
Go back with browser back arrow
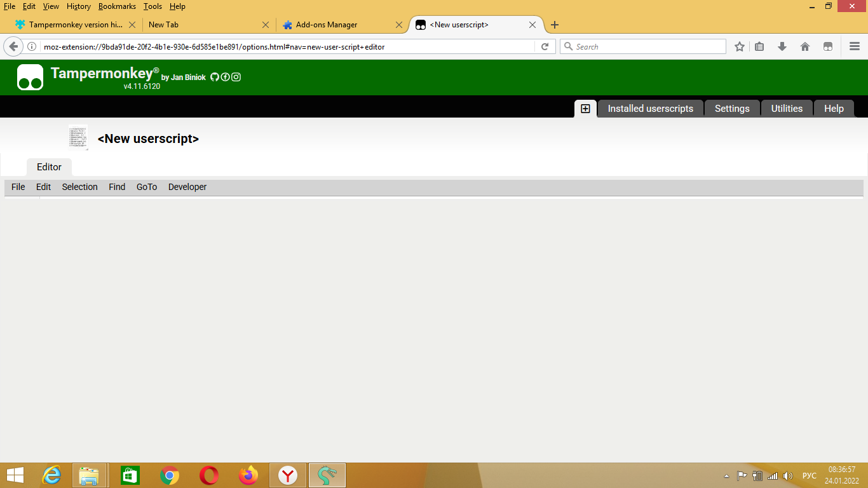[x=13, y=46]
